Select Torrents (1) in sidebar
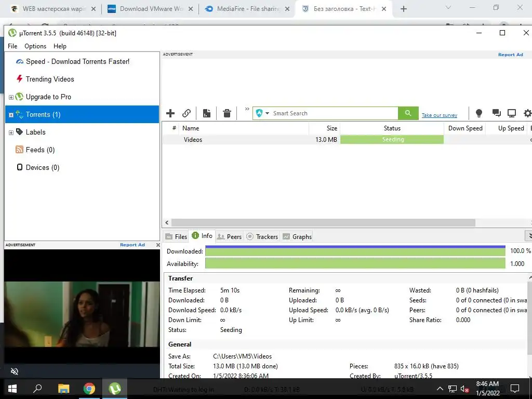Viewport: 532px width, 399px height. 82,114
